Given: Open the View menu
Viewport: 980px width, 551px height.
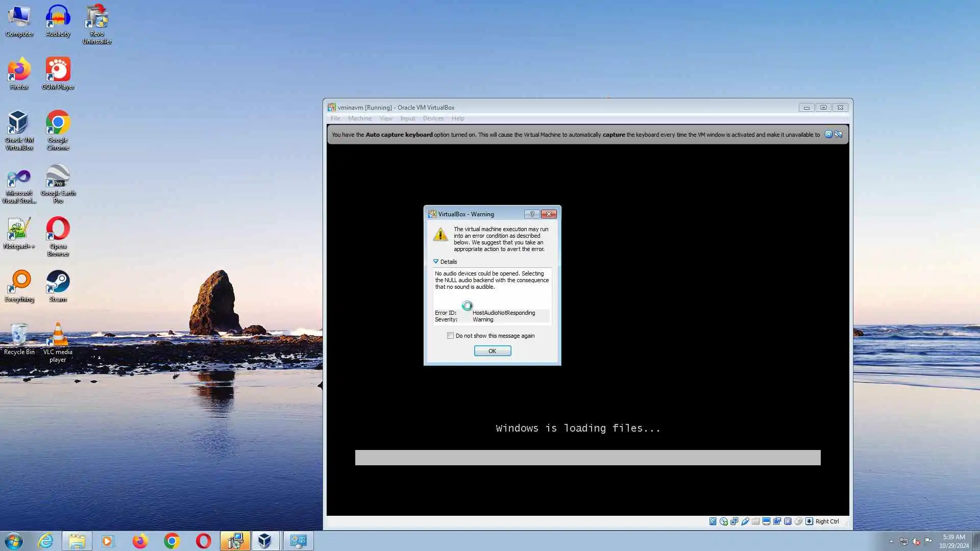Looking at the screenshot, I should tap(386, 118).
